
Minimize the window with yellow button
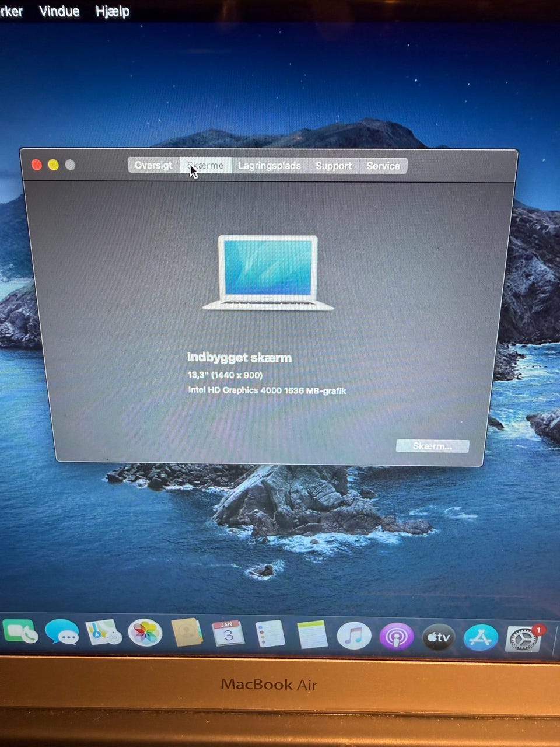click(x=53, y=165)
